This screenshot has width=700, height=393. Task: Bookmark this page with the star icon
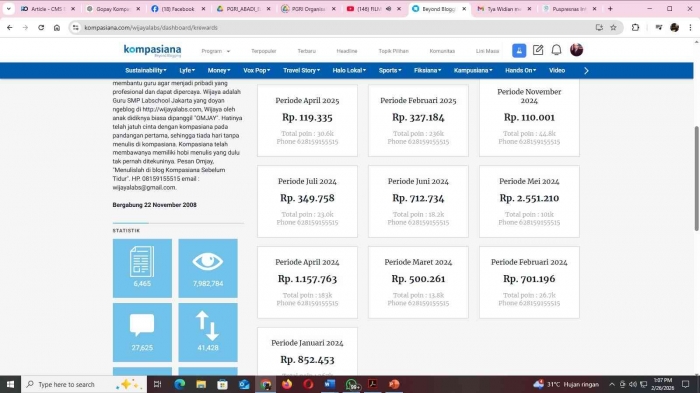[x=613, y=28]
